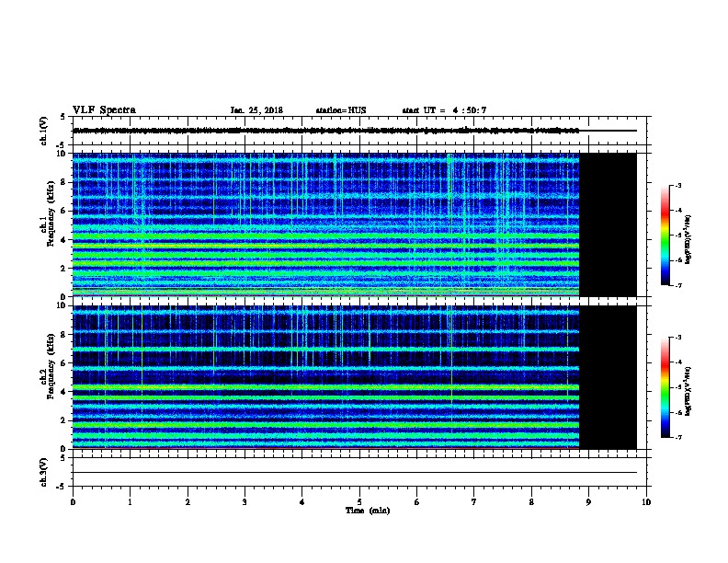The image size is (728, 563).
Task: Click the ch.2 "Frequency (kHz)" axis label
Action: click(51, 366)
